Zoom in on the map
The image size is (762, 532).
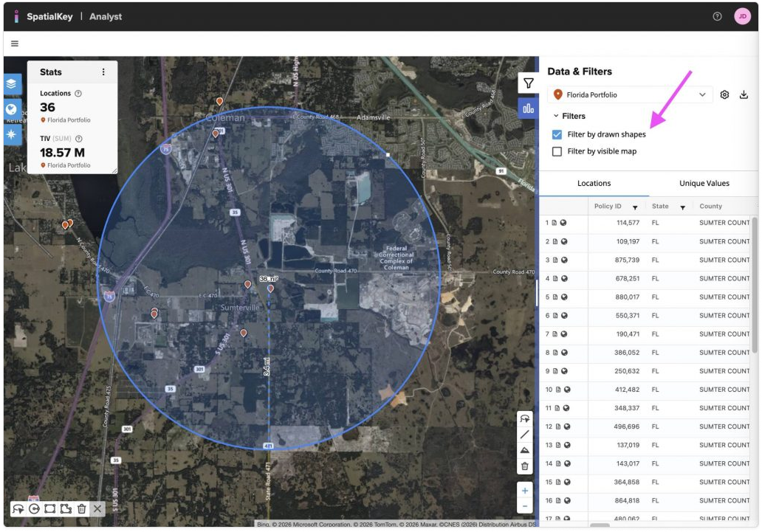tap(524, 491)
